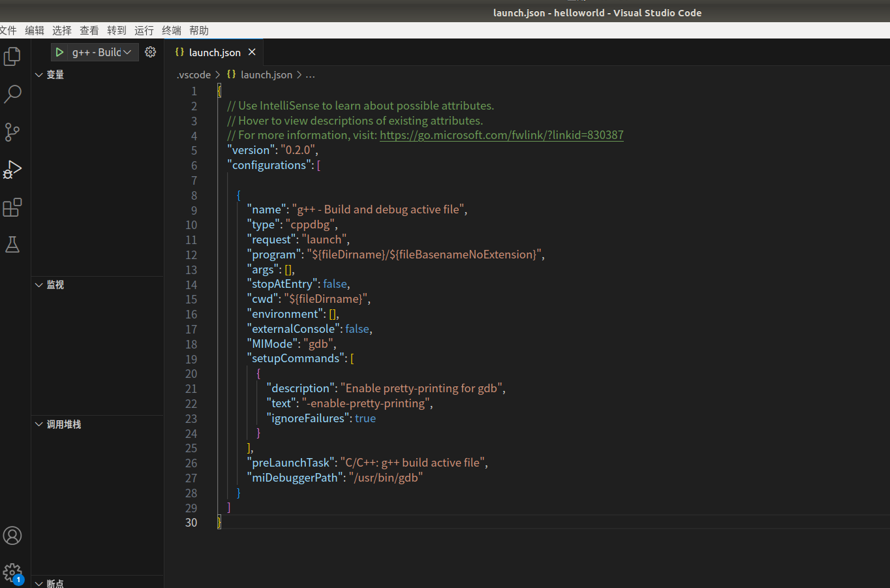This screenshot has height=588, width=890.
Task: Click the "configurations" key text
Action: coord(269,165)
